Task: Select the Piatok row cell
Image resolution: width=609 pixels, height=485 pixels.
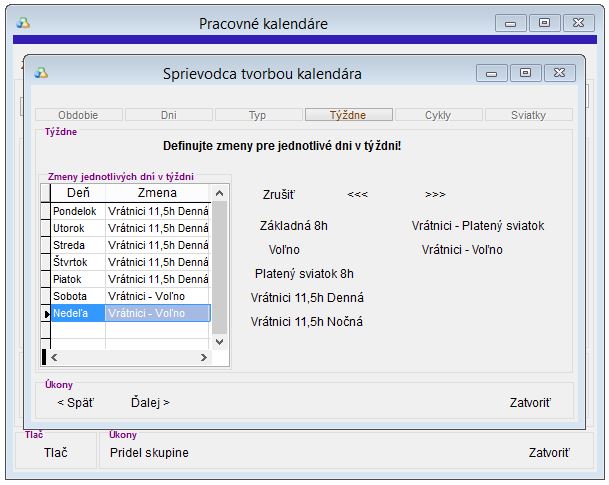Action: pyautogui.click(x=78, y=279)
